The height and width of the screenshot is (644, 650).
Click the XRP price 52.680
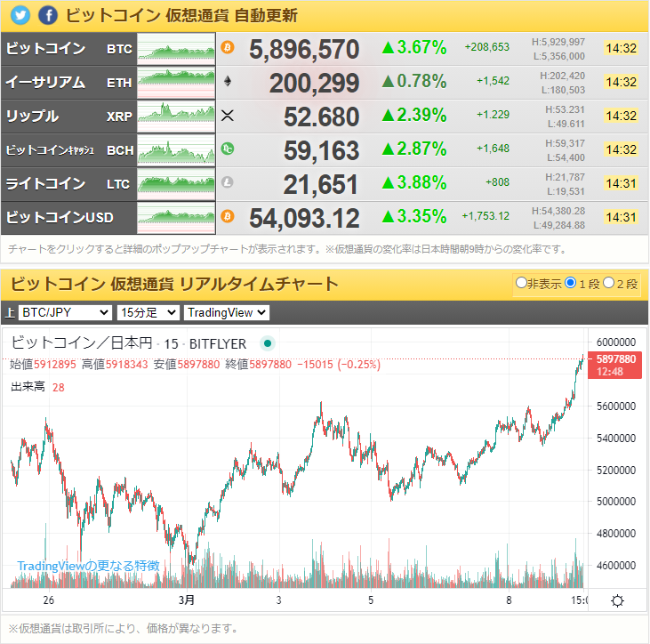pos(321,117)
